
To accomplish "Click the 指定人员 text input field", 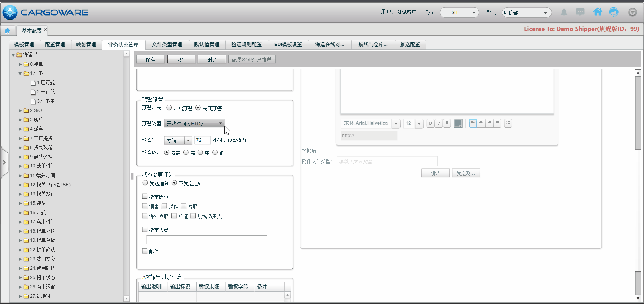I will pyautogui.click(x=206, y=240).
